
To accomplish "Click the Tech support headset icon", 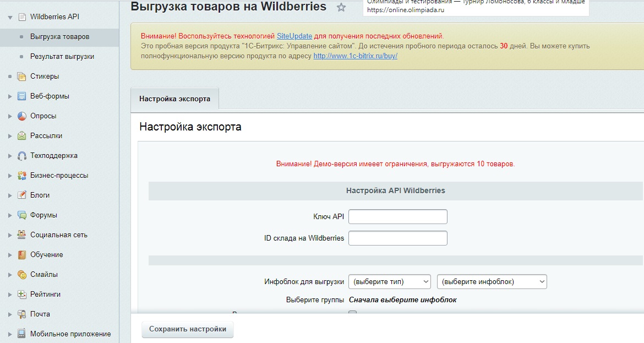I will [22, 156].
